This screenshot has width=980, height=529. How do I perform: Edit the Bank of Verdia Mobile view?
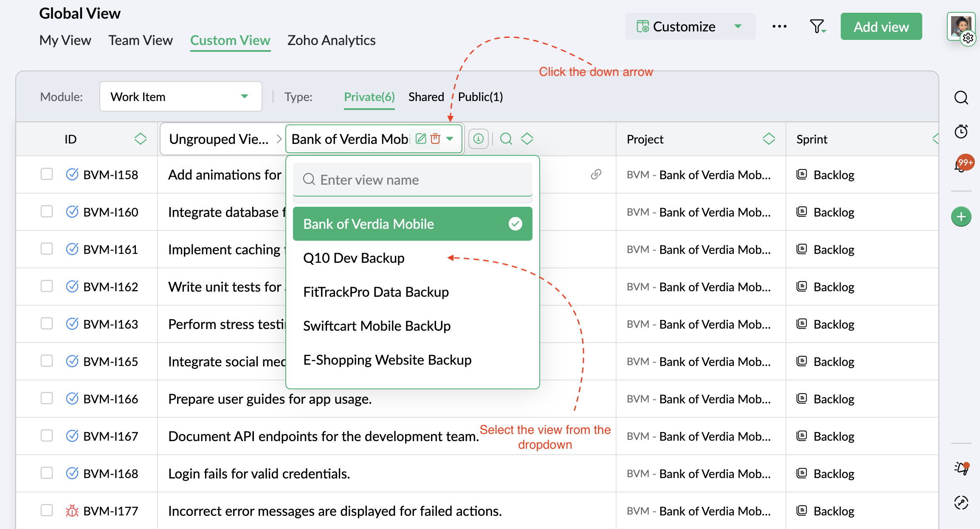pyautogui.click(x=420, y=138)
